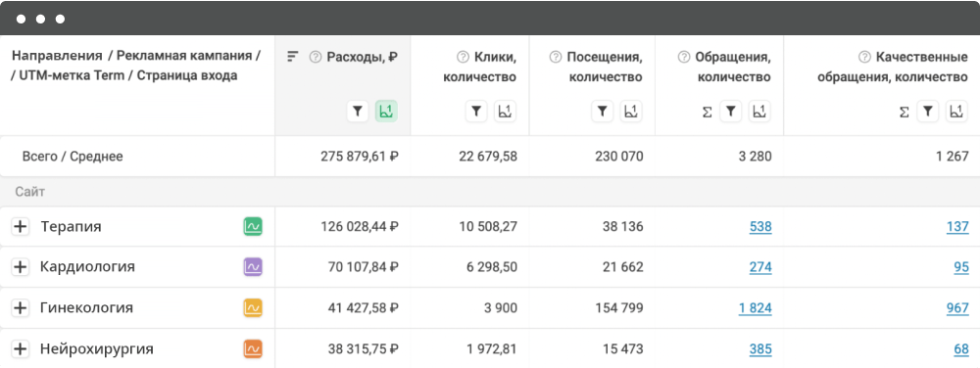Select Нейрохирургия visits value 15 473
The image size is (980, 368).
coord(623,348)
